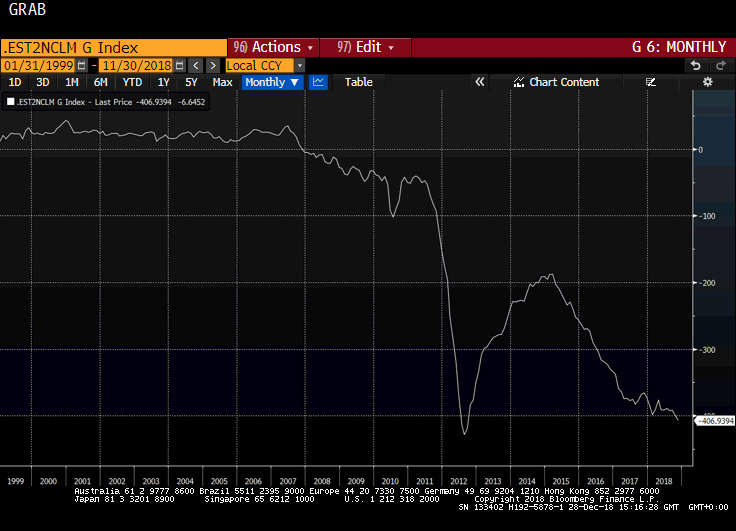Select the 5Y time range

tap(191, 82)
